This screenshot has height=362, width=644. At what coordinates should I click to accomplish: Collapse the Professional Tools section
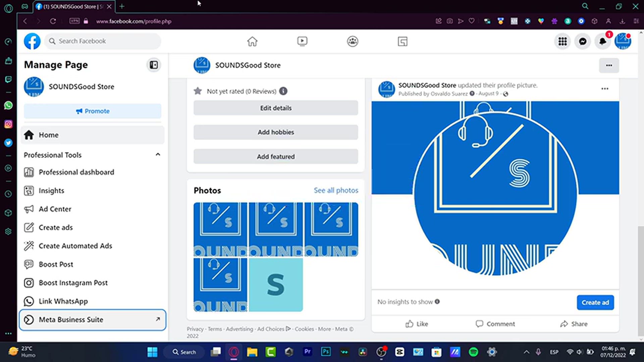point(158,155)
